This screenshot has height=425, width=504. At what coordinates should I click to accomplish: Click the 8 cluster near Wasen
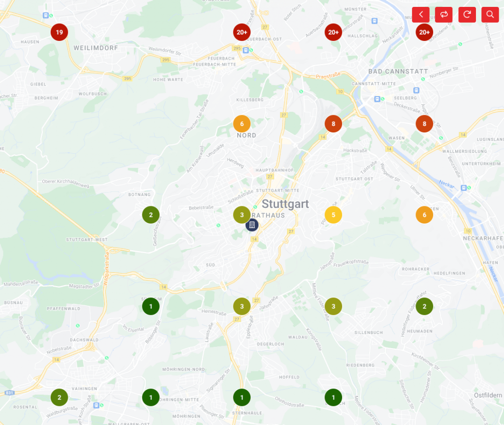tap(424, 124)
